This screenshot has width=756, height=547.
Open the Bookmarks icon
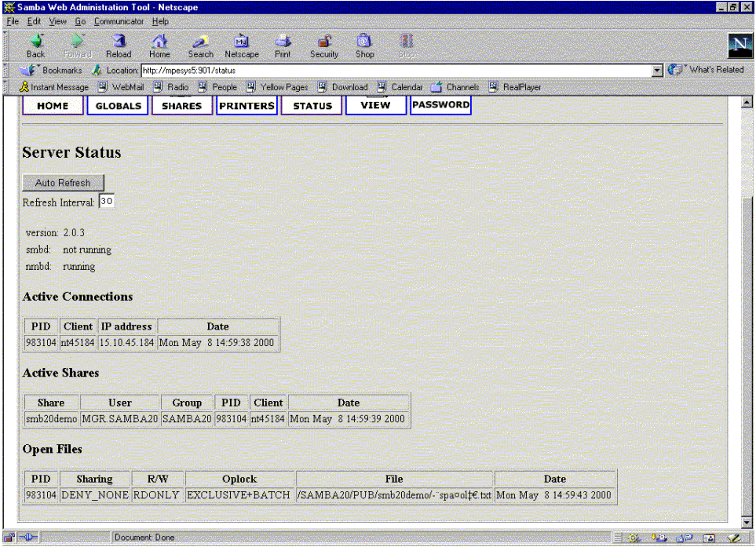28,71
